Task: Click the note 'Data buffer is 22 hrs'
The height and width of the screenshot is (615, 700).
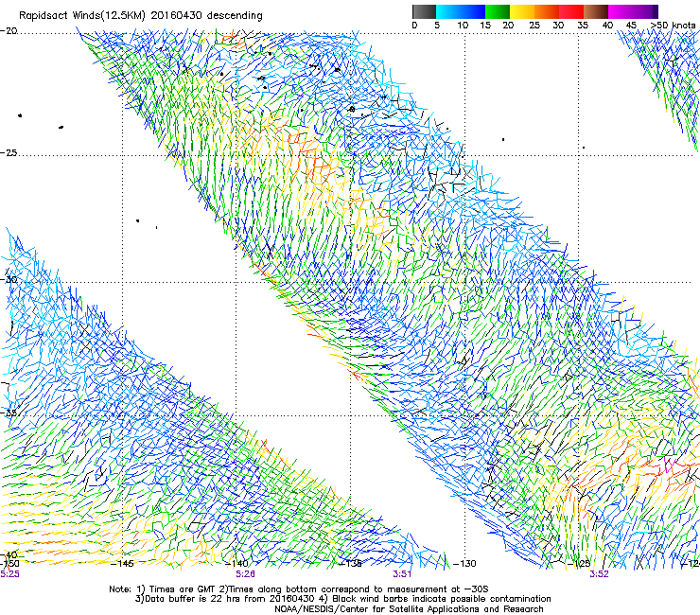Action: (191, 599)
